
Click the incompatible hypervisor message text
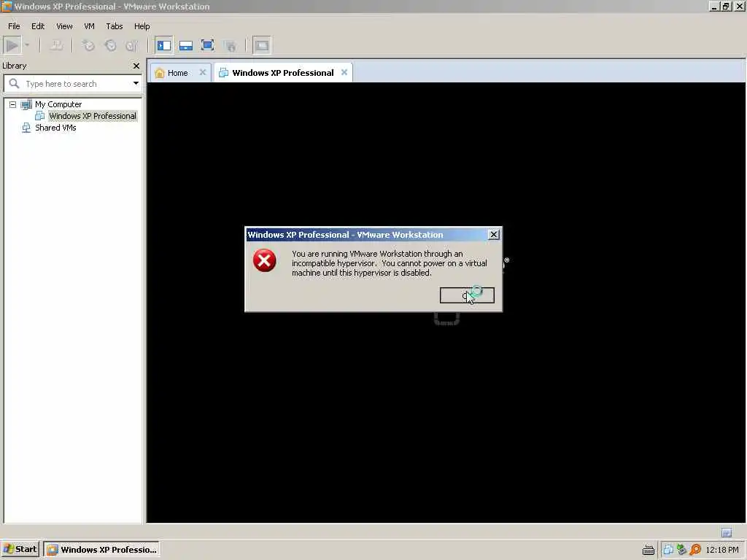390,263
